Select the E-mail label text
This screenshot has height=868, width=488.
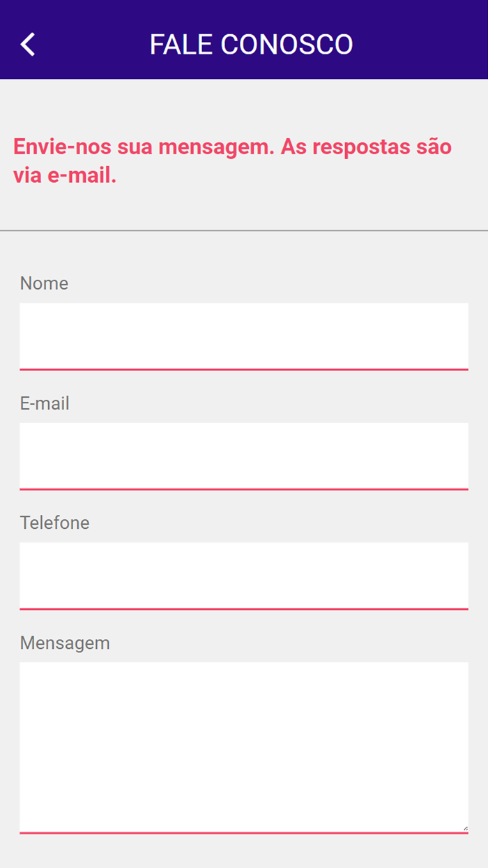(x=45, y=403)
